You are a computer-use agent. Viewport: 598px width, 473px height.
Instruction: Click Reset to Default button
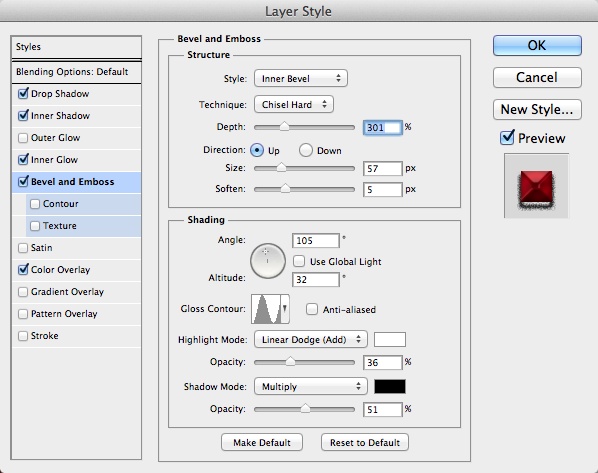tap(365, 442)
